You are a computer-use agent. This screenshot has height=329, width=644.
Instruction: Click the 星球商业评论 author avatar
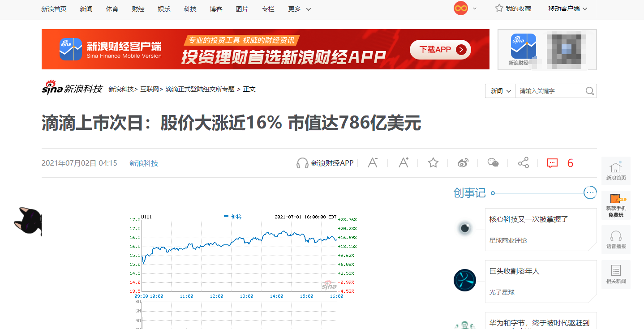pos(465,228)
